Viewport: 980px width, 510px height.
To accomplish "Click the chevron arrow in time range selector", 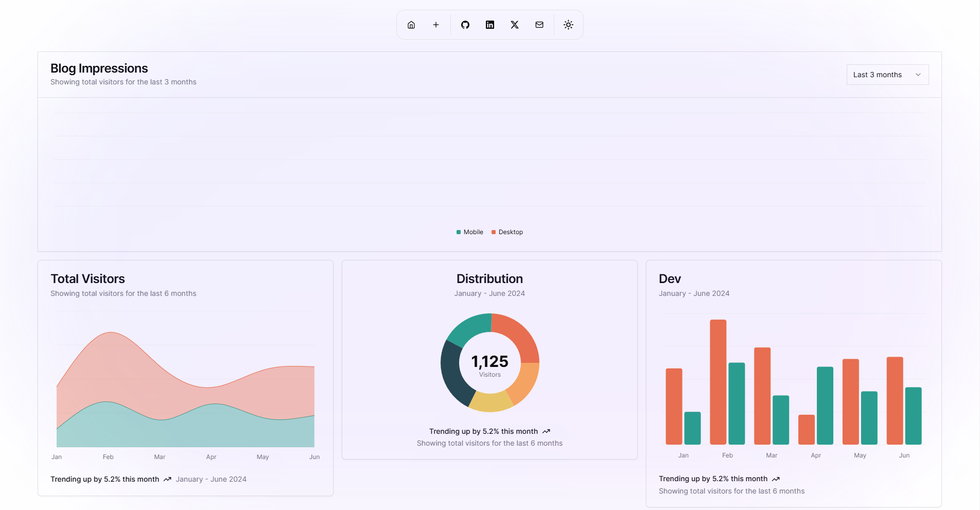I will (x=918, y=75).
